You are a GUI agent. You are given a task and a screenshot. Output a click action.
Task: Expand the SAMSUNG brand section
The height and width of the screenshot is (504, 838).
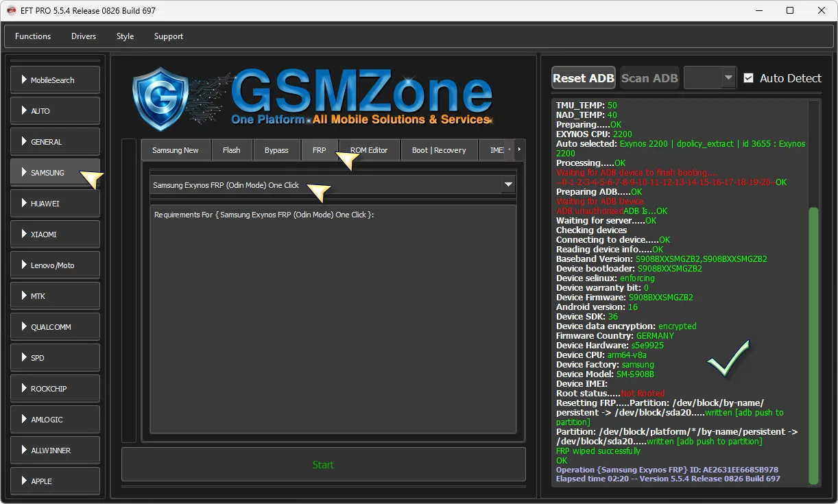[56, 173]
